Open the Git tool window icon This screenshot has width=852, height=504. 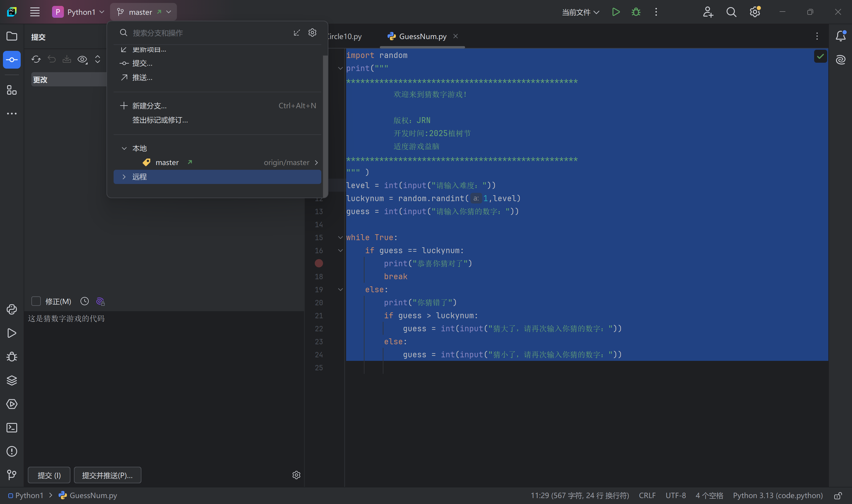pyautogui.click(x=12, y=474)
